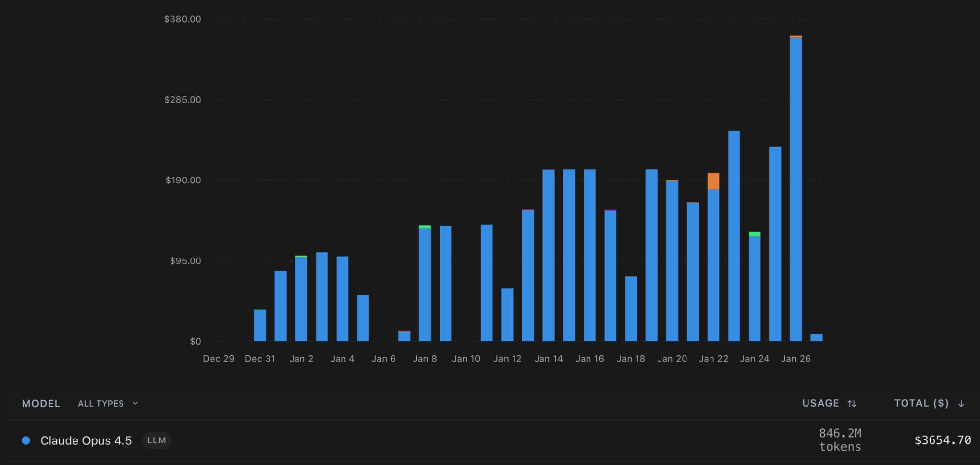The width and height of the screenshot is (980, 465).
Task: Click the $3654.70 total value
Action: coord(942,440)
